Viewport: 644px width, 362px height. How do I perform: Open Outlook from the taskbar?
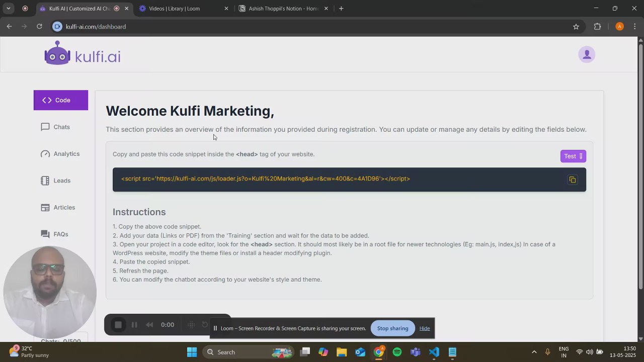[x=360, y=352]
